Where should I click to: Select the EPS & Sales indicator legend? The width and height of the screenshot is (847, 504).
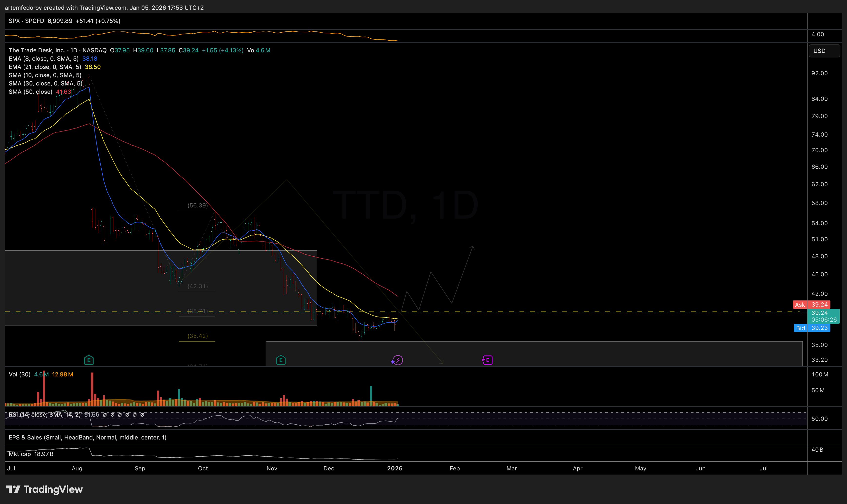(x=88, y=438)
